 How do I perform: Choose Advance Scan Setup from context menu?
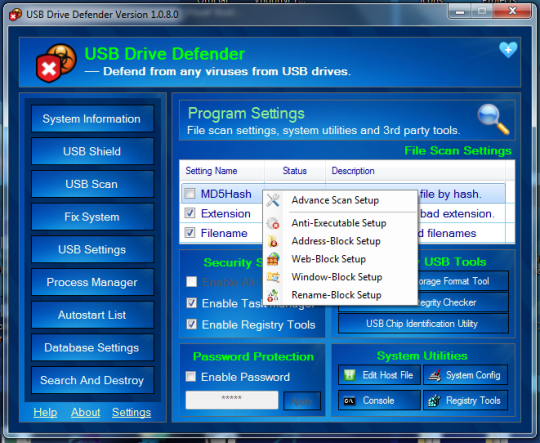[340, 200]
